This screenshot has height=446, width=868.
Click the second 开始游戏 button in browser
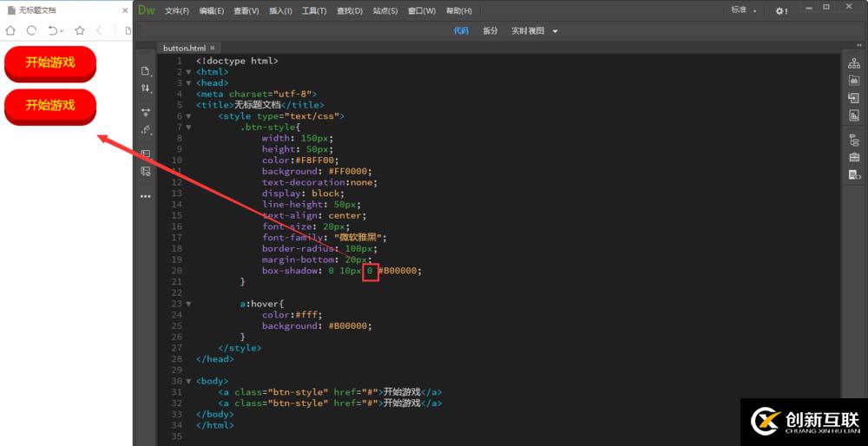[50, 105]
